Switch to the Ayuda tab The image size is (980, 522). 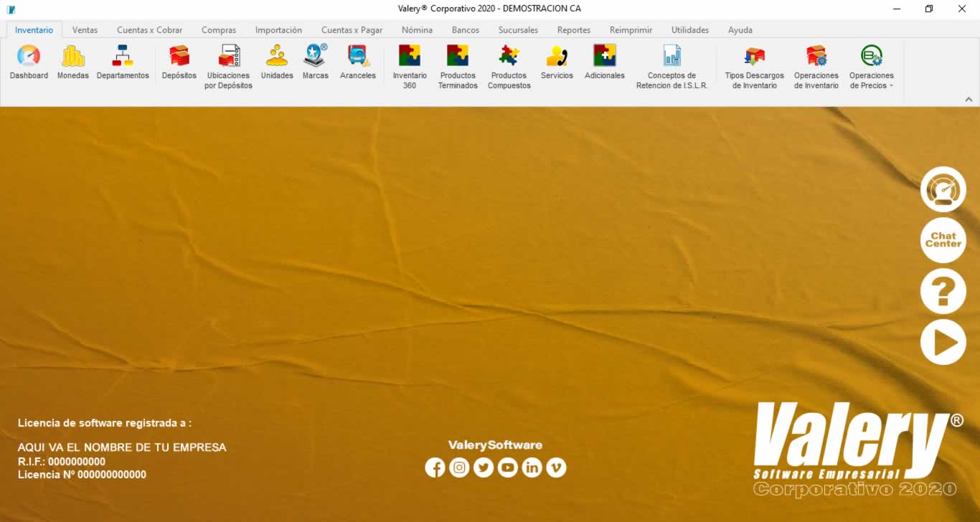(740, 30)
